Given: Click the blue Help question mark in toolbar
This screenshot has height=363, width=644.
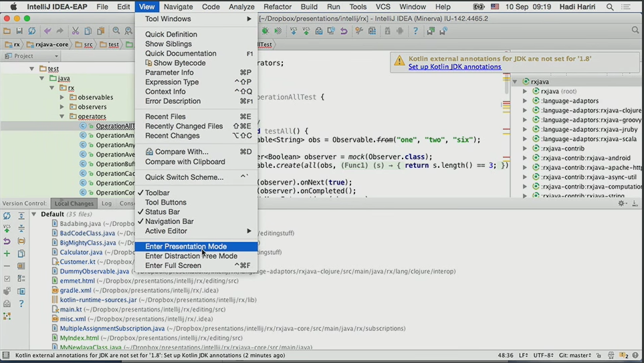Looking at the screenshot, I should point(415,31).
